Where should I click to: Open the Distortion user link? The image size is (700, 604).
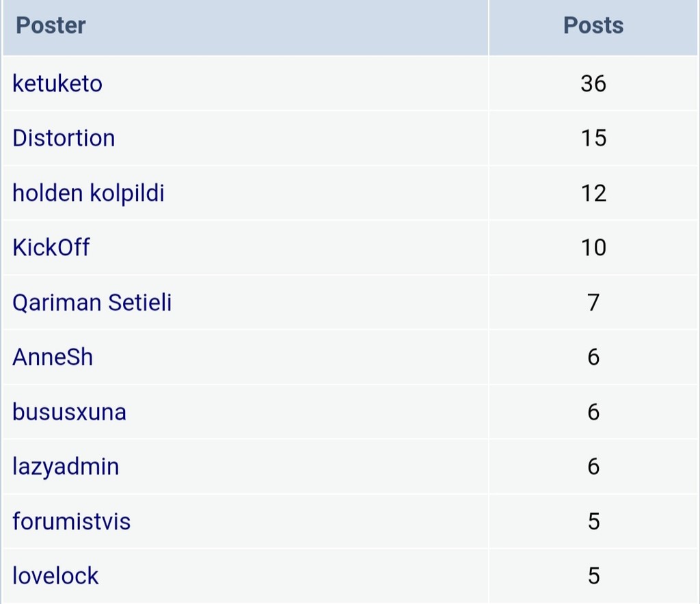click(x=64, y=138)
